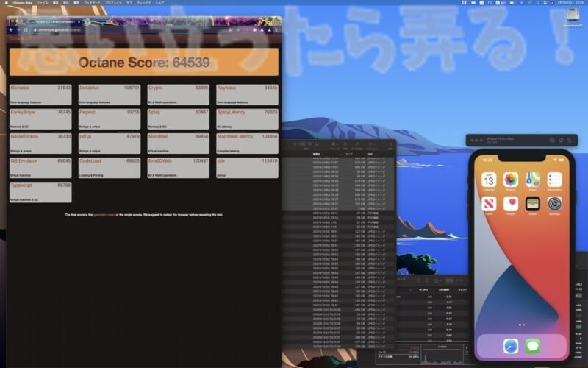Screen dimensions: 588x368
Task: Select the CodeLoad result card
Action: pos(110,168)
